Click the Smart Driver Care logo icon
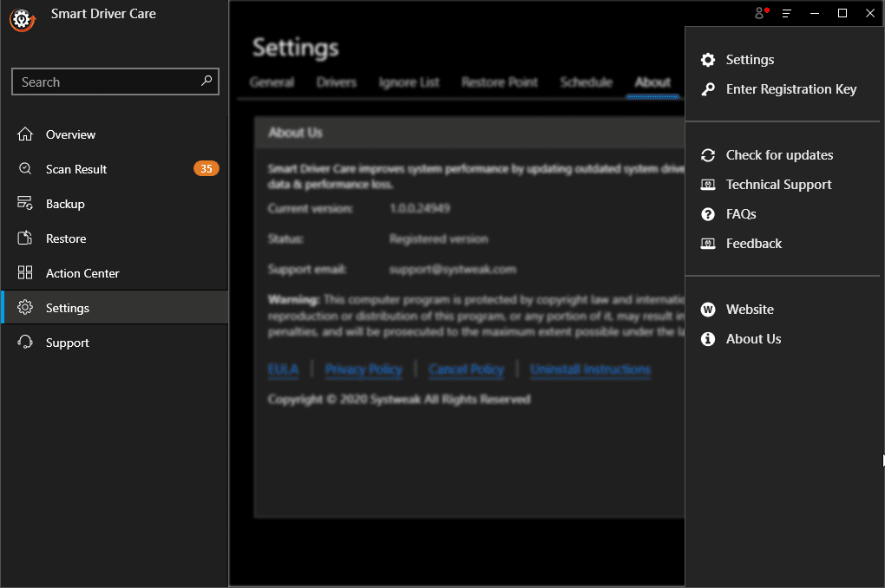Image resolution: width=885 pixels, height=588 pixels. 22,20
